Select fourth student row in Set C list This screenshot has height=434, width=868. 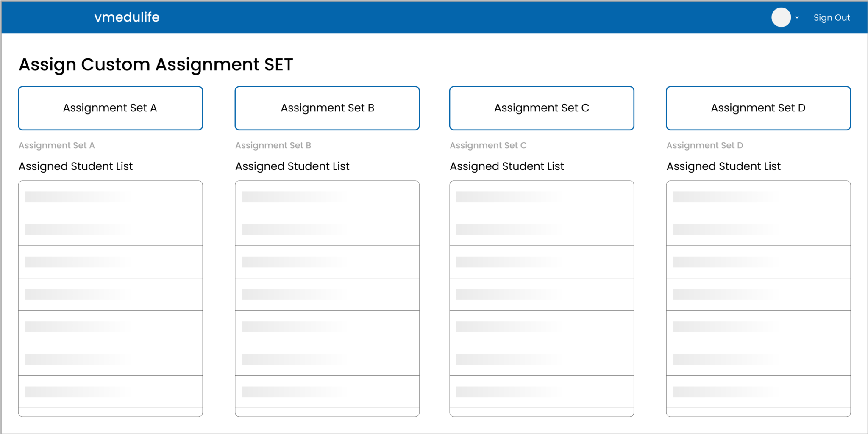tap(542, 294)
